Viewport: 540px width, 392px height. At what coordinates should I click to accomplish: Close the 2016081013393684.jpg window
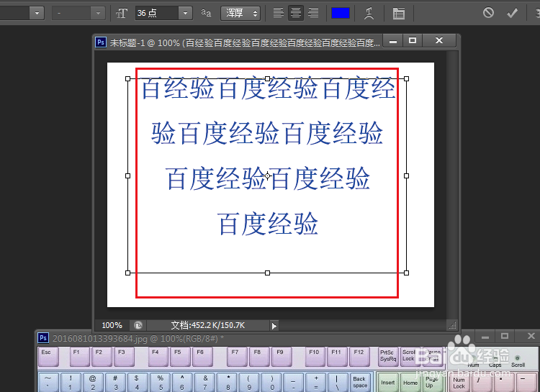(531, 336)
